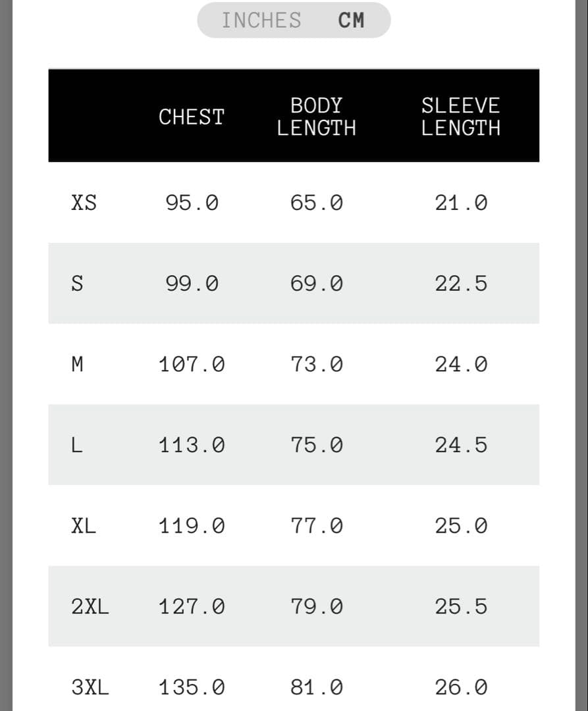Click the BODY LENGTH column header

[x=316, y=116]
